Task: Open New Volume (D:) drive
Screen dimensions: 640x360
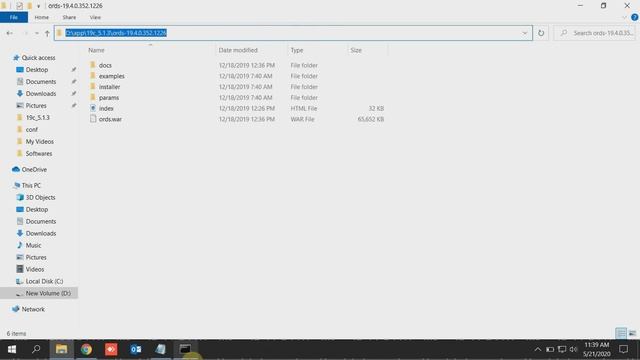Action: 48,293
